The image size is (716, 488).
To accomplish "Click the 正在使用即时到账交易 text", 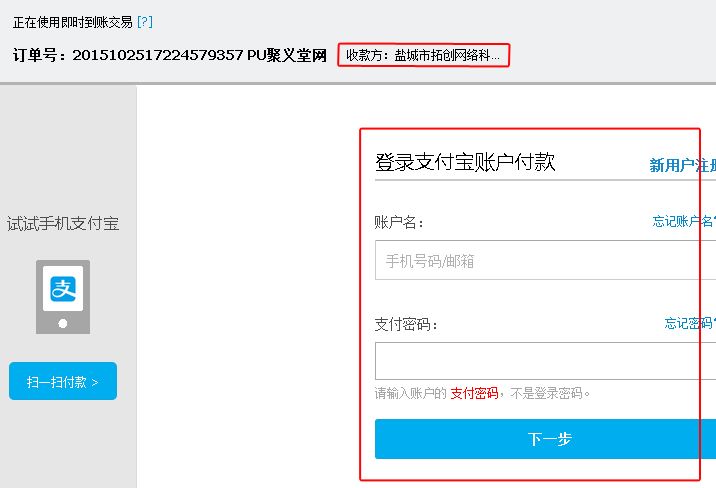I will coord(73,22).
